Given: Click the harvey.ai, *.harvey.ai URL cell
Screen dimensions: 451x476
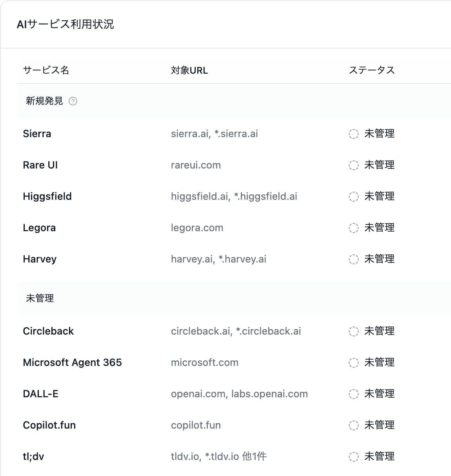Looking at the screenshot, I should click(x=218, y=259).
